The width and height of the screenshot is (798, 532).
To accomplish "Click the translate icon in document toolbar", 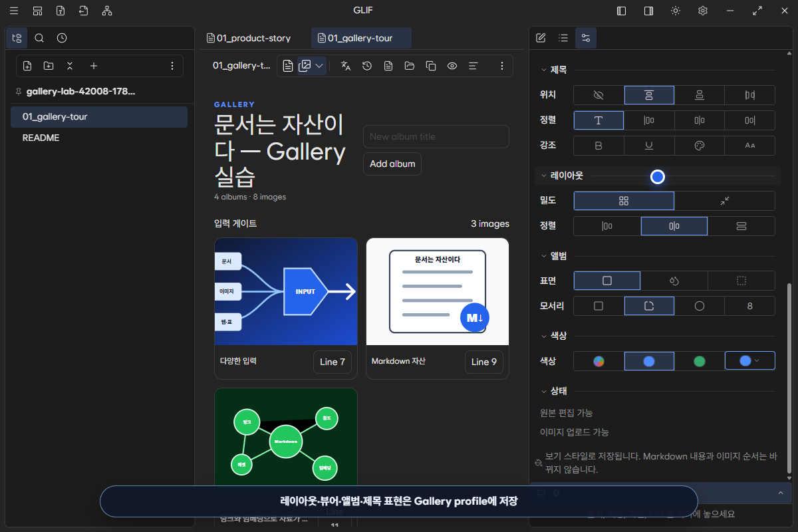I will point(346,66).
